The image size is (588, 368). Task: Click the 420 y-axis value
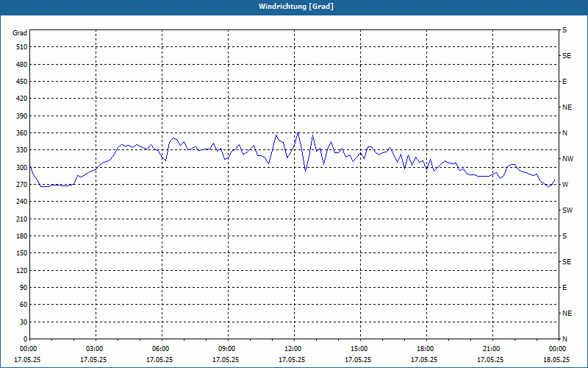[x=22, y=99]
